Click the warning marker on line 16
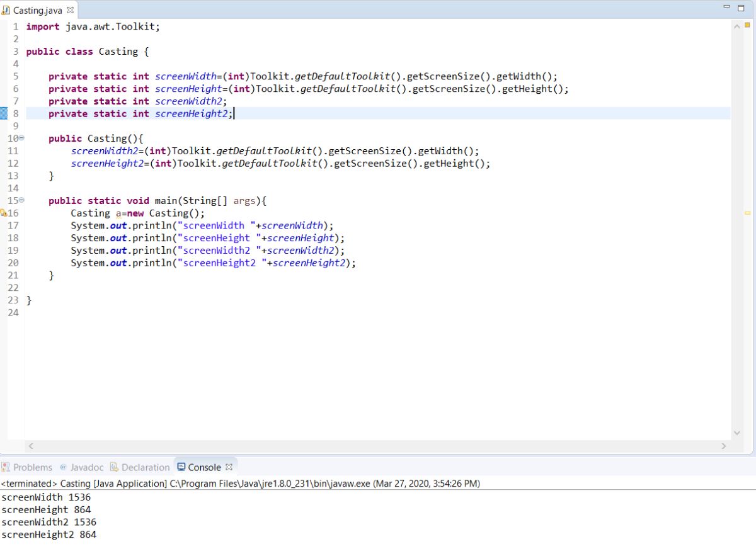Viewport: 756px width, 549px height. click(x=4, y=213)
